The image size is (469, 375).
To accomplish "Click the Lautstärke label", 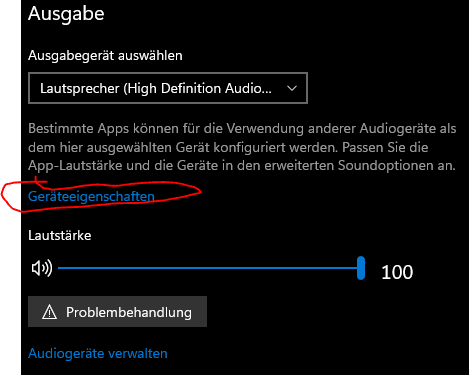I will point(60,235).
